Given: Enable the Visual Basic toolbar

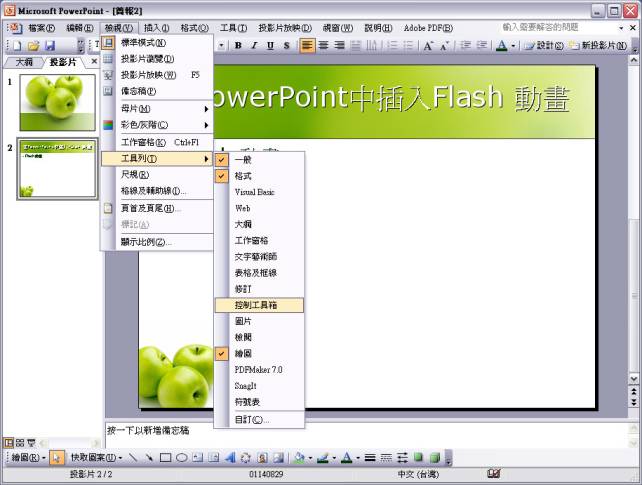Looking at the screenshot, I should pyautogui.click(x=259, y=192).
